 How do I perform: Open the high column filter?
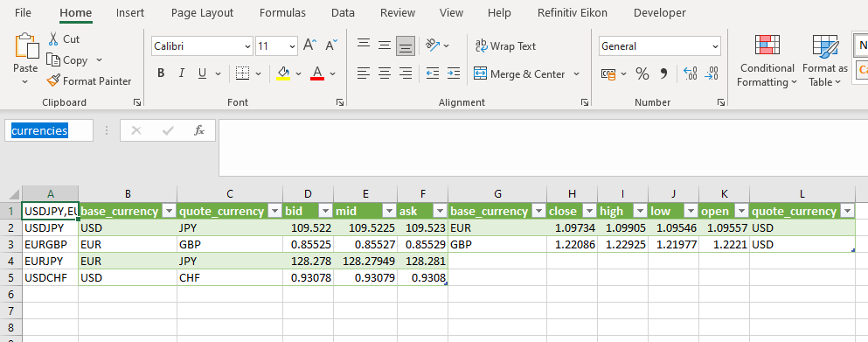pyautogui.click(x=640, y=211)
